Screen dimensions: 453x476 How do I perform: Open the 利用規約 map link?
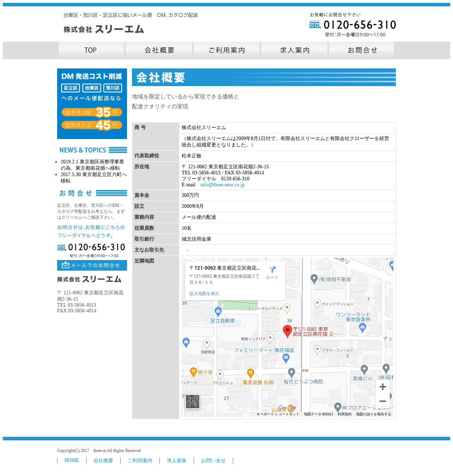pos(344,414)
